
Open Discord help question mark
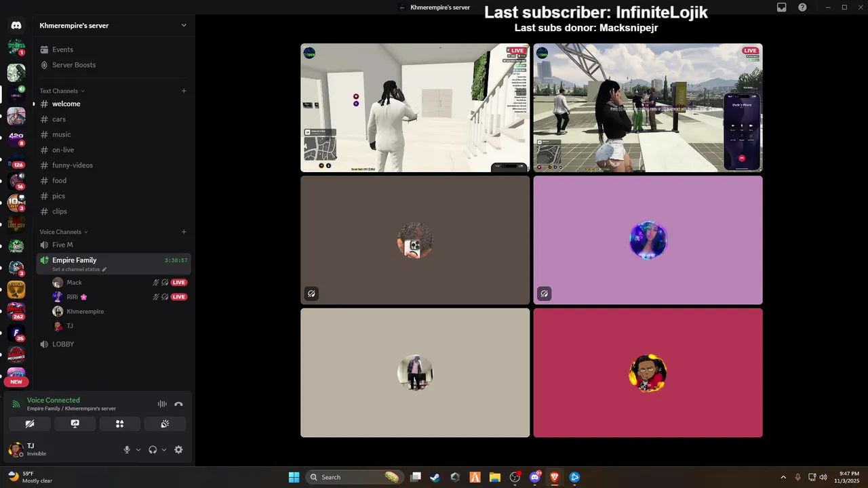pos(802,7)
